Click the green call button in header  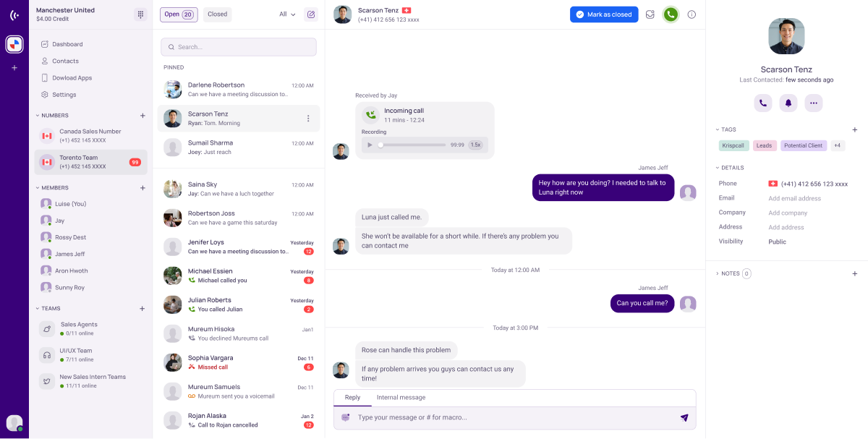(x=671, y=14)
